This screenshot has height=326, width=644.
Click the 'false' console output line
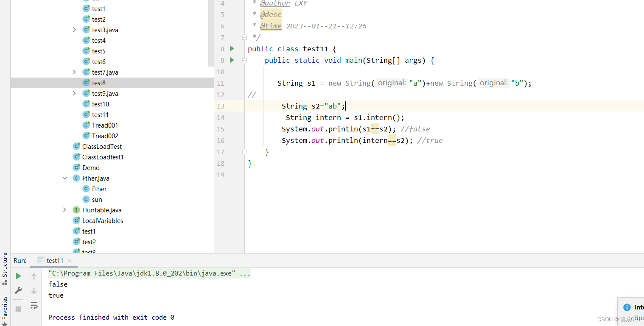pyautogui.click(x=58, y=284)
